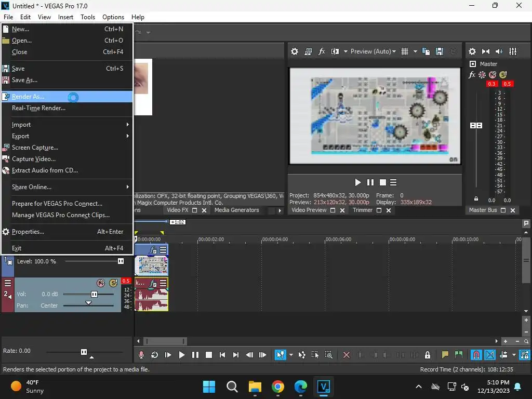
Task: Select the selection edit tool
Action: point(315,355)
